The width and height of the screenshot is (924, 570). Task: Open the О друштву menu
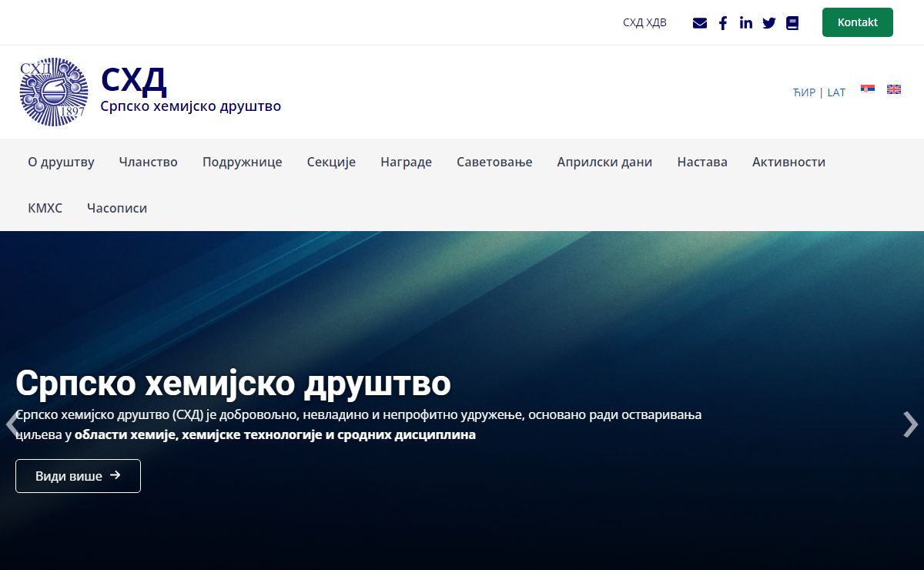pyautogui.click(x=61, y=162)
